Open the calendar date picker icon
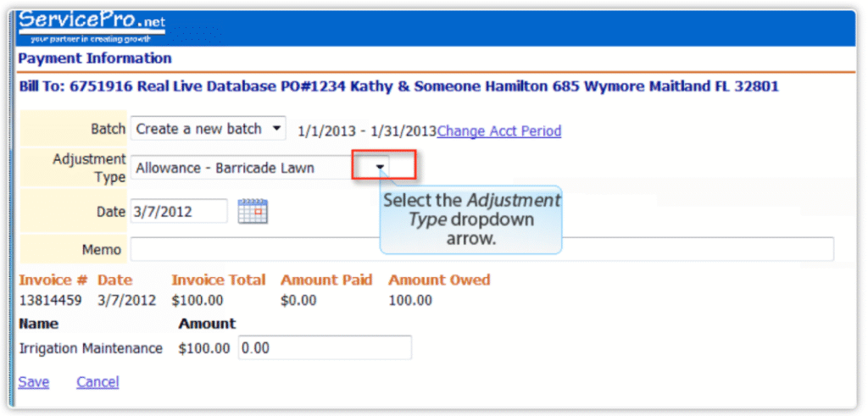 click(253, 211)
